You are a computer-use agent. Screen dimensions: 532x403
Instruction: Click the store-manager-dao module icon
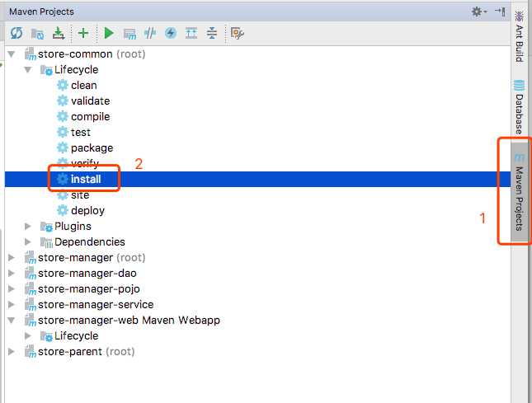tap(31, 273)
